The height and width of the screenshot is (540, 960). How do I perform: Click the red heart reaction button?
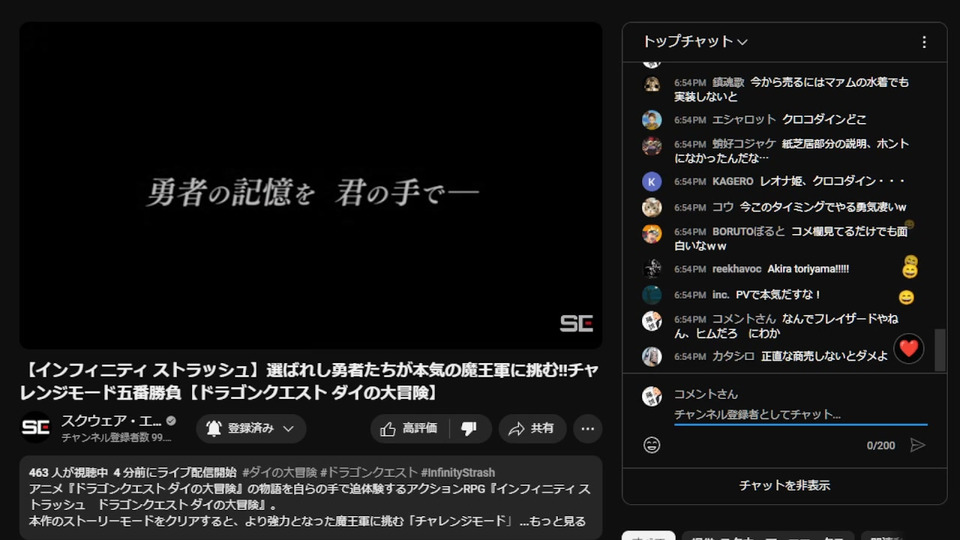pos(909,348)
